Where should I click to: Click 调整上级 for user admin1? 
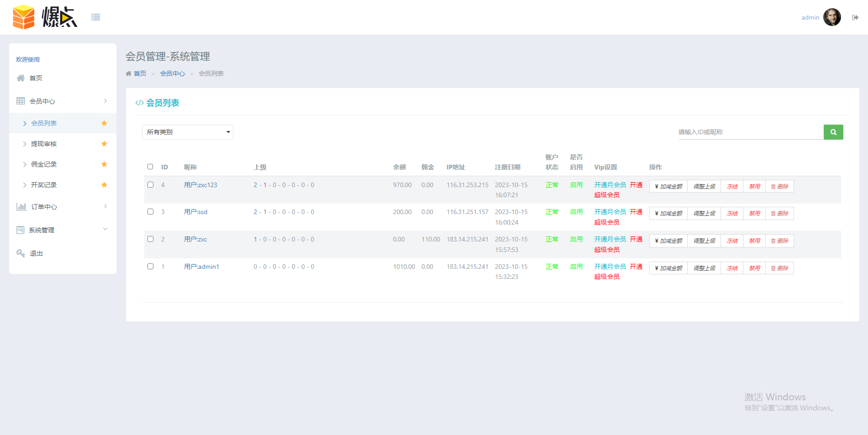click(x=704, y=268)
